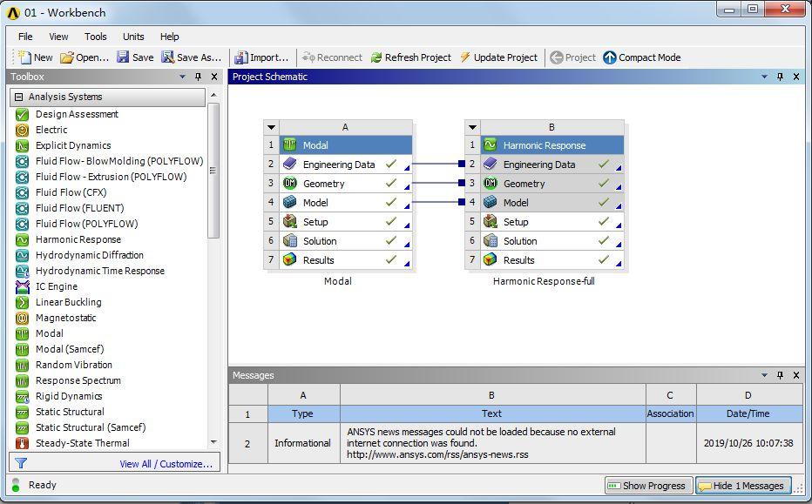812x504 pixels.
Task: Select Engineering Data cell in system A
Action: pos(346,165)
